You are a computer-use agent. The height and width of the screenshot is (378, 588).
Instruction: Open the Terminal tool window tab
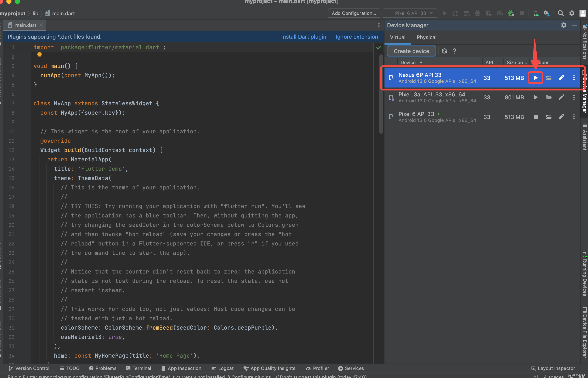pos(138,368)
